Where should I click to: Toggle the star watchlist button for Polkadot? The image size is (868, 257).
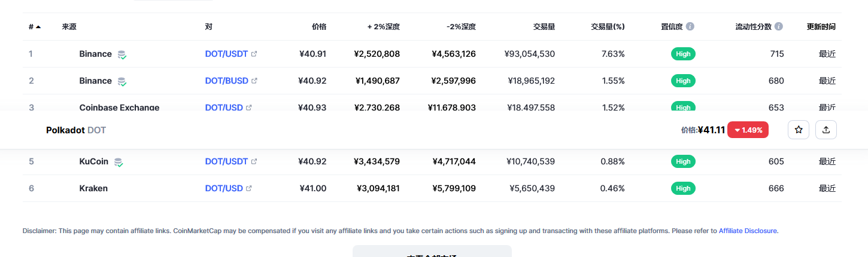[799, 130]
